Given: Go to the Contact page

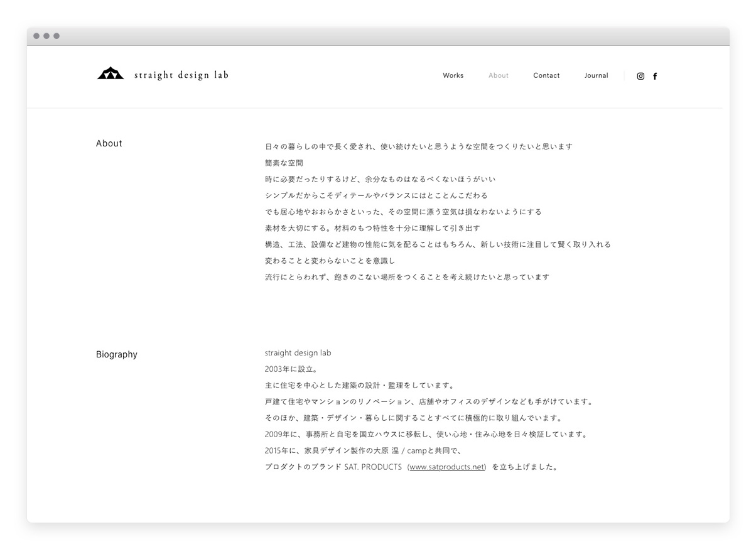Looking at the screenshot, I should pos(546,75).
